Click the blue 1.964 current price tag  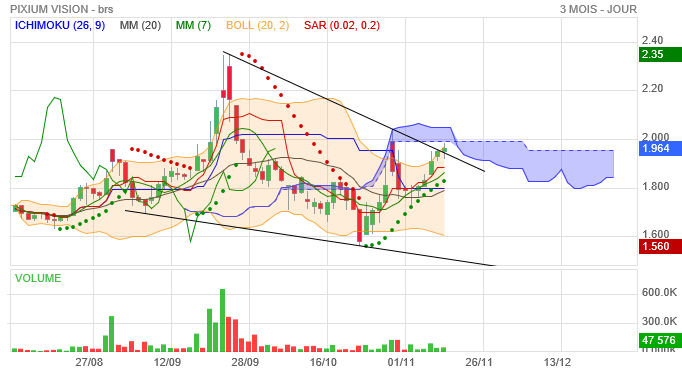(x=660, y=148)
